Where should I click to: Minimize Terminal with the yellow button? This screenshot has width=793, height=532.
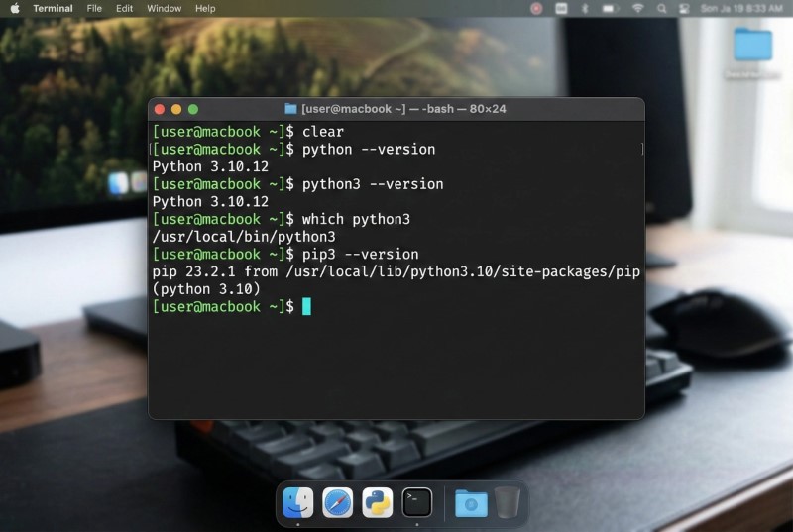click(x=176, y=109)
